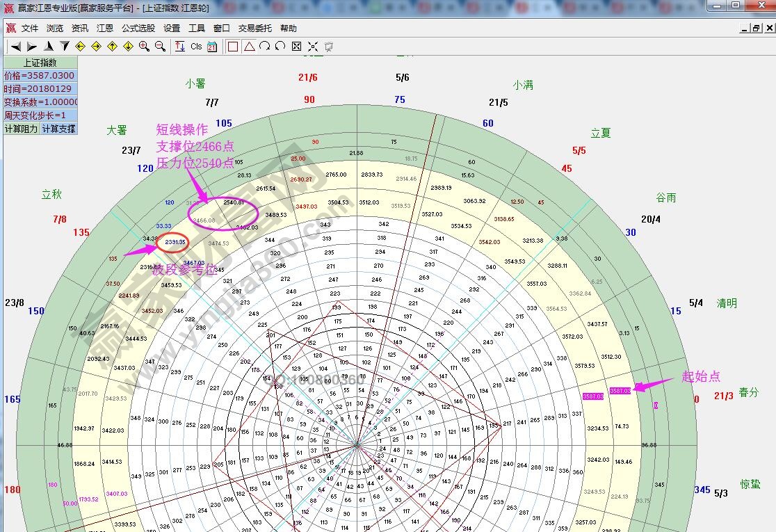Click the clockwise rotate icon
The height and width of the screenshot is (532, 776).
coord(264,47)
